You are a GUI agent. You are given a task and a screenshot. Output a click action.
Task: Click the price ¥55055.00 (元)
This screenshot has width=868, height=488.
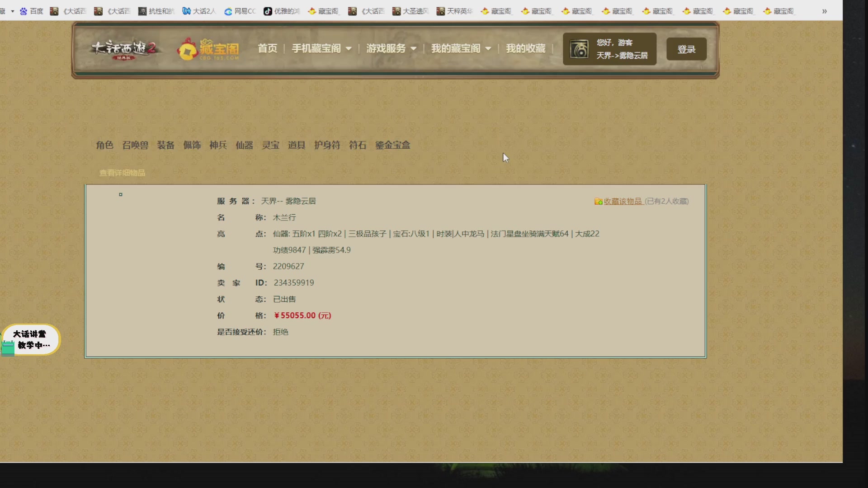point(302,315)
